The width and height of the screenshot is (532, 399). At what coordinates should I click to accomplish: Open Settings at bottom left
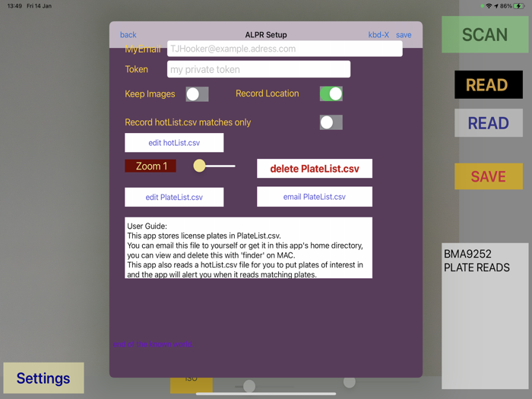click(x=43, y=378)
